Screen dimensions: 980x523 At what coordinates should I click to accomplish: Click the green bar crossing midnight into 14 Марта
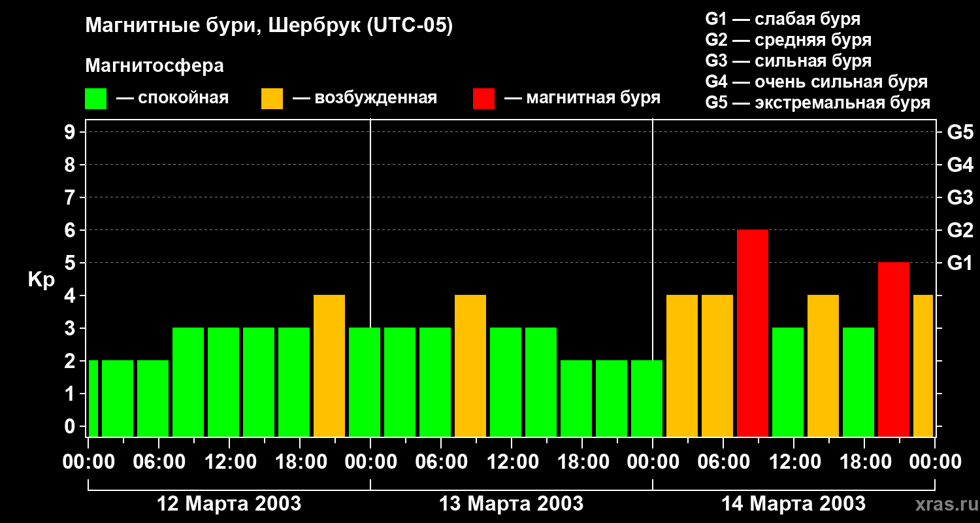coord(647,398)
